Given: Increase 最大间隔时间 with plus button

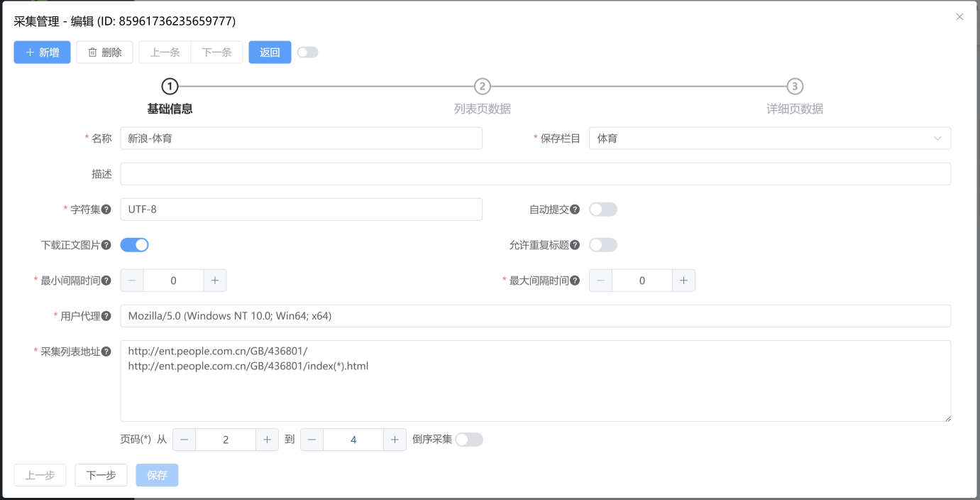Looking at the screenshot, I should 683,281.
